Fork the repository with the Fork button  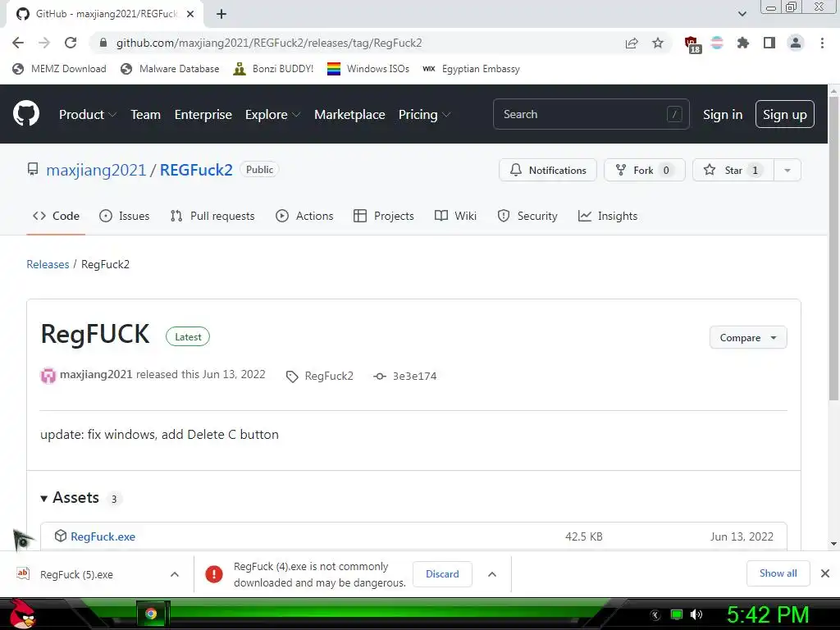645,171
